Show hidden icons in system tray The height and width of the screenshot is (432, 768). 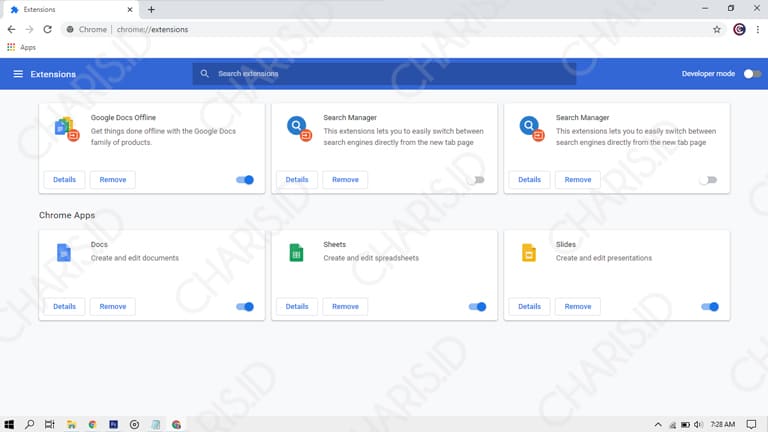[x=658, y=424]
